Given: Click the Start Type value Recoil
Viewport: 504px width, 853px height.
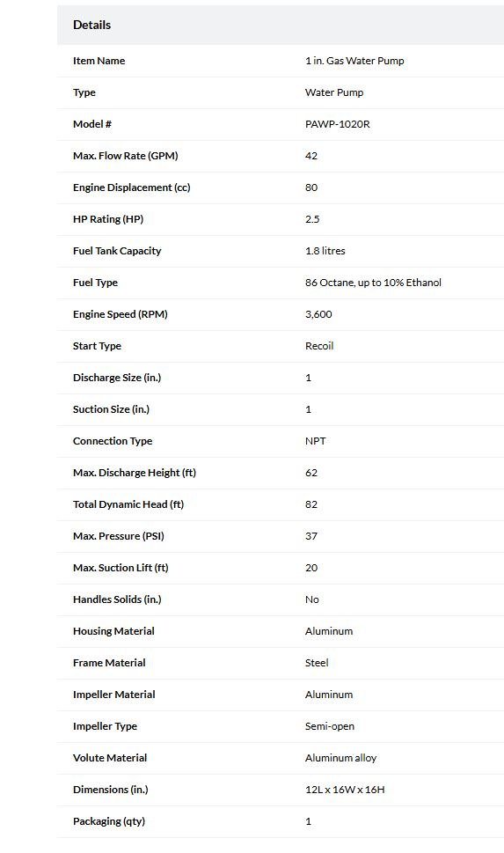Looking at the screenshot, I should [x=319, y=345].
